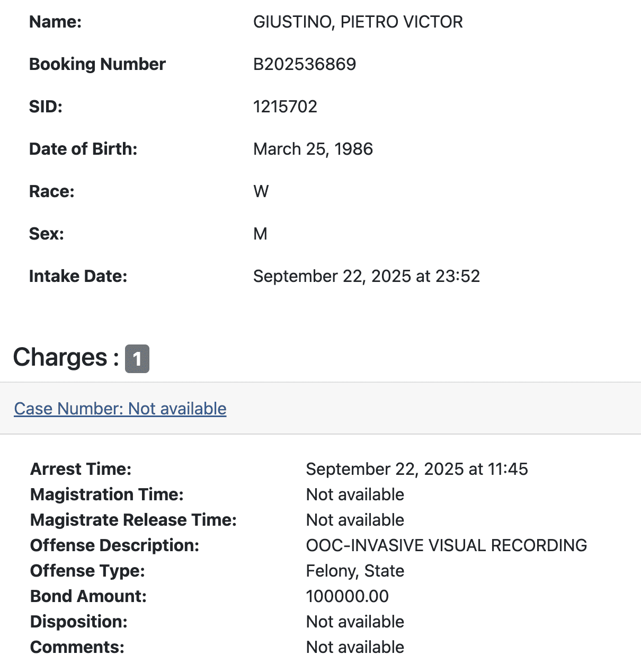This screenshot has height=672, width=641.
Task: Click the Magistrate Release Time label
Action: (x=133, y=520)
